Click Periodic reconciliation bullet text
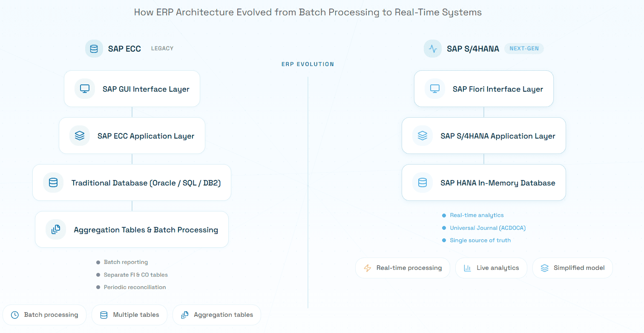The height and width of the screenshot is (333, 644). [x=135, y=287]
